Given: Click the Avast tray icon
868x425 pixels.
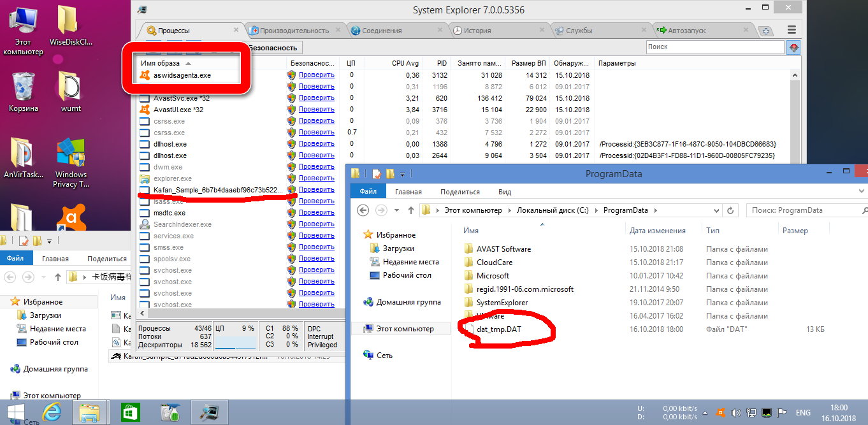Looking at the screenshot, I should pyautogui.click(x=721, y=412).
